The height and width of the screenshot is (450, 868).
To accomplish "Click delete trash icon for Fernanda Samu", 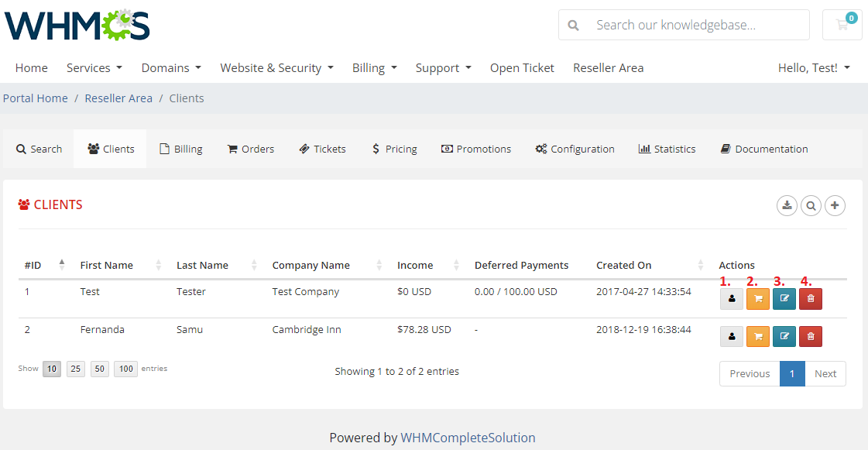I will (811, 336).
